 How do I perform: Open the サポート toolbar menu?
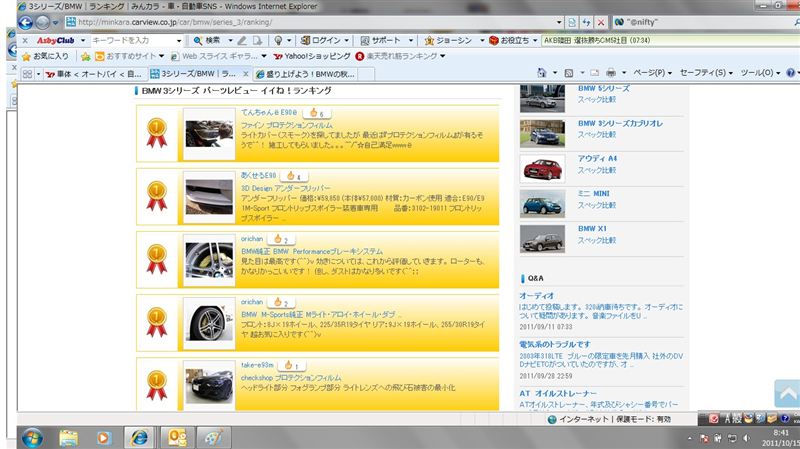[x=386, y=40]
